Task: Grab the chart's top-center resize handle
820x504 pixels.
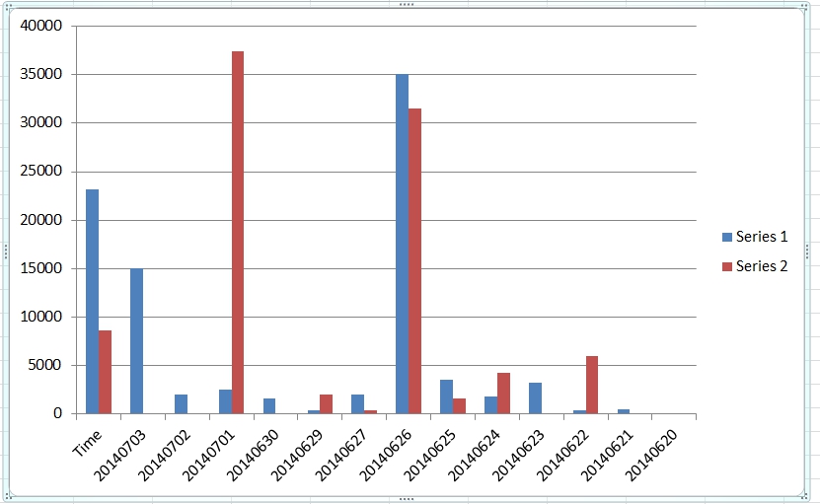Action: click(x=407, y=4)
